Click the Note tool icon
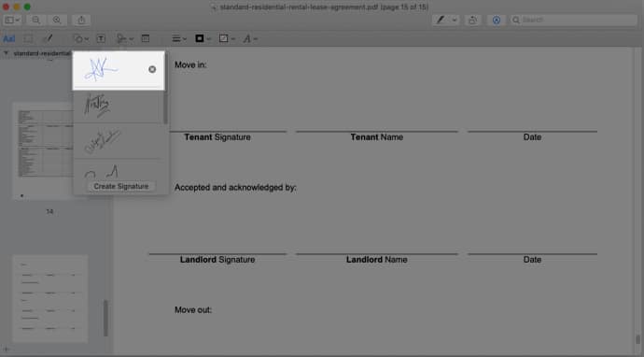Screen dimensions: 644x357 [146, 38]
